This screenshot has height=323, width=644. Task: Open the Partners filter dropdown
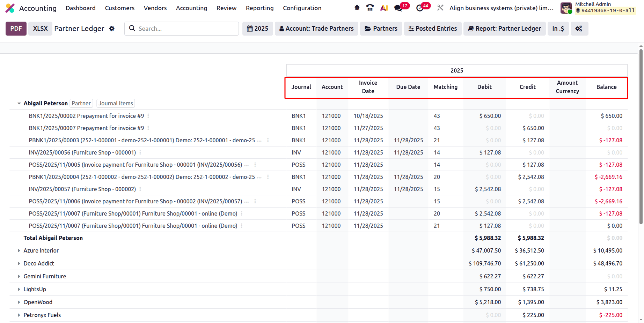click(381, 29)
